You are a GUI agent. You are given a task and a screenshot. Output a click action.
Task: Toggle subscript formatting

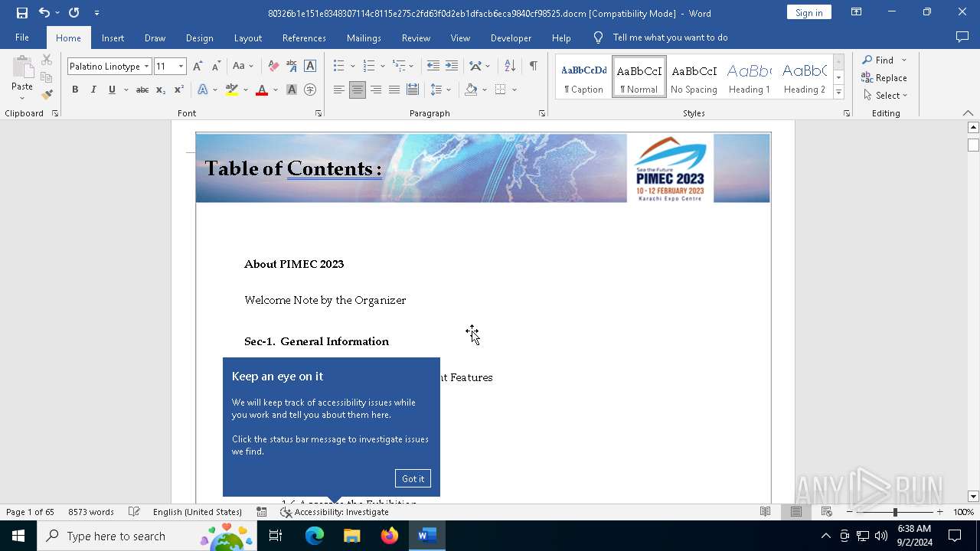(x=161, y=90)
